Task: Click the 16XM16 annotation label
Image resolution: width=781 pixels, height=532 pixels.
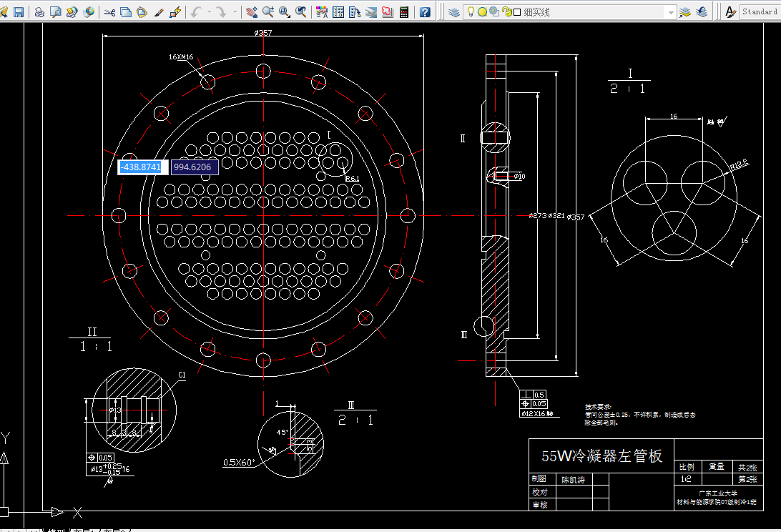Action: coord(181,56)
